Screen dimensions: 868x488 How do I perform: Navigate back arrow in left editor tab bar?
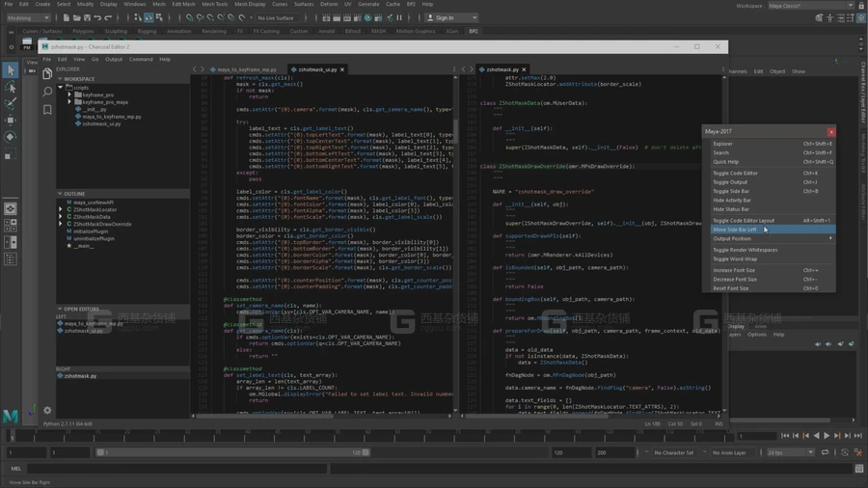click(194, 69)
